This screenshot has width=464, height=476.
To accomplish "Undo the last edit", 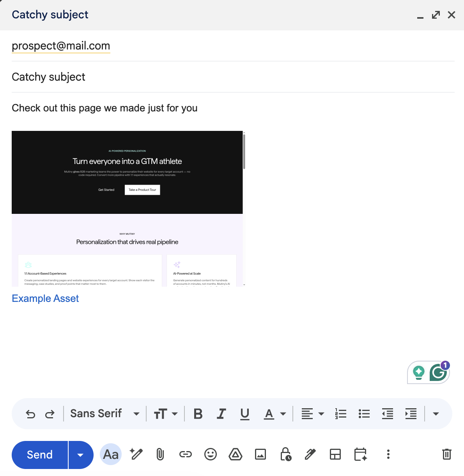I will (30, 414).
